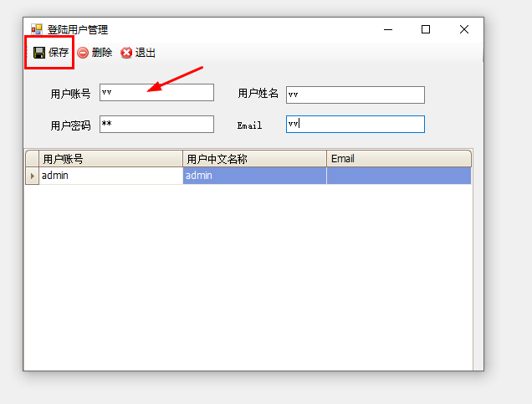Click the red minus delete icon
Image resolution: width=532 pixels, height=404 pixels.
[83, 53]
